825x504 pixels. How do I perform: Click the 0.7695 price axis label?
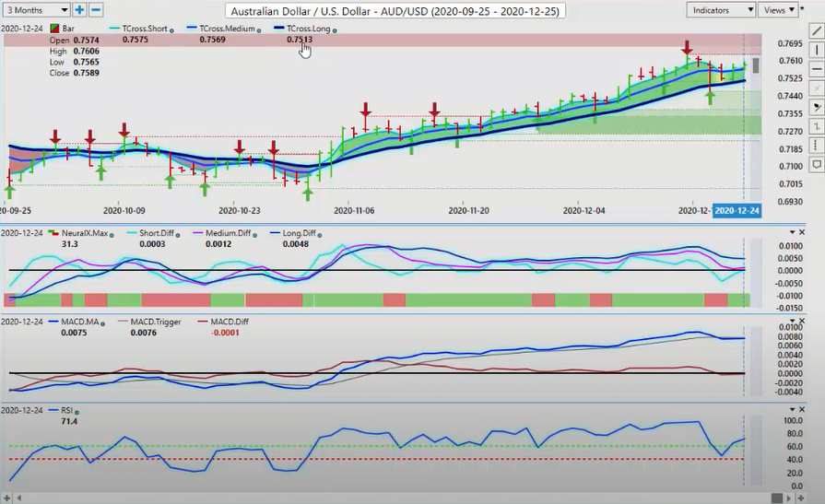click(790, 43)
